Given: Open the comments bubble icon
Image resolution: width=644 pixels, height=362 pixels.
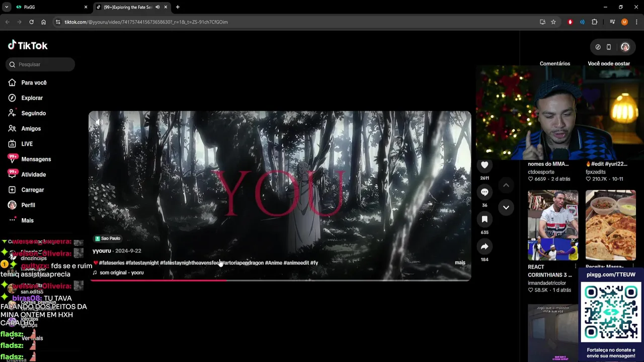Looking at the screenshot, I should 485,192.
